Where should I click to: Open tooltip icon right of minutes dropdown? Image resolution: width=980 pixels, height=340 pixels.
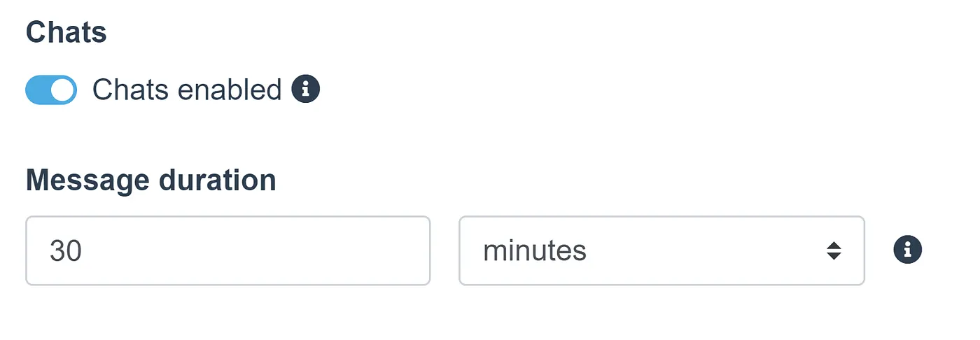(x=907, y=250)
